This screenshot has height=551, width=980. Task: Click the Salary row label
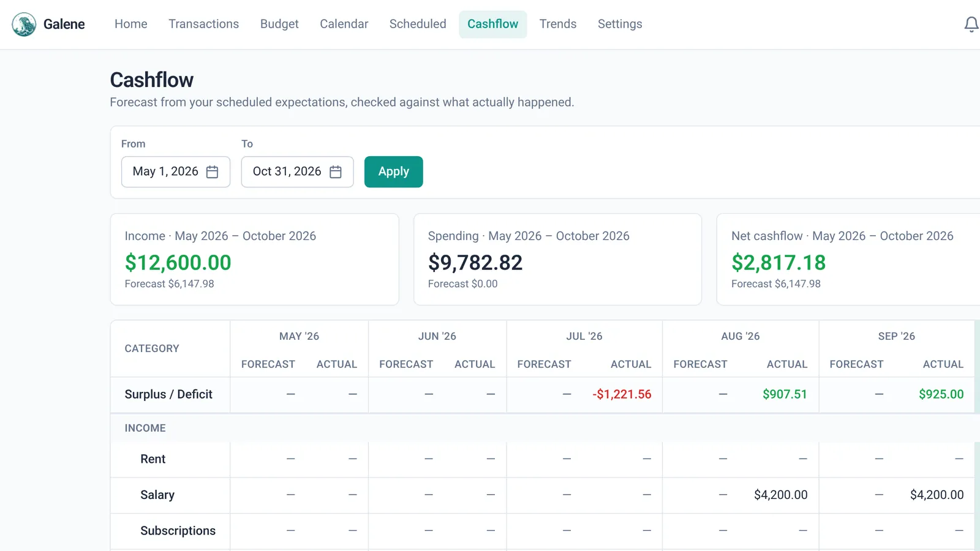157,495
